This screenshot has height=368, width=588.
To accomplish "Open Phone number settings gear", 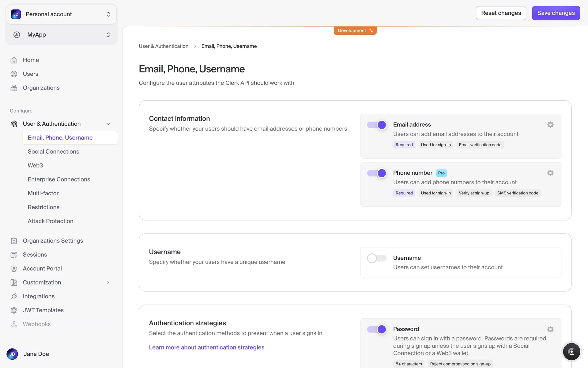I will (x=550, y=173).
